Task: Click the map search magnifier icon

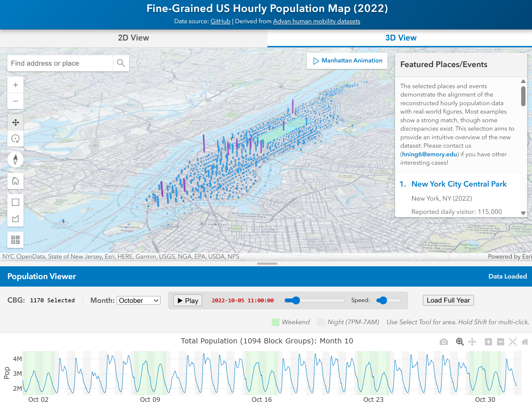Action: pyautogui.click(x=121, y=63)
